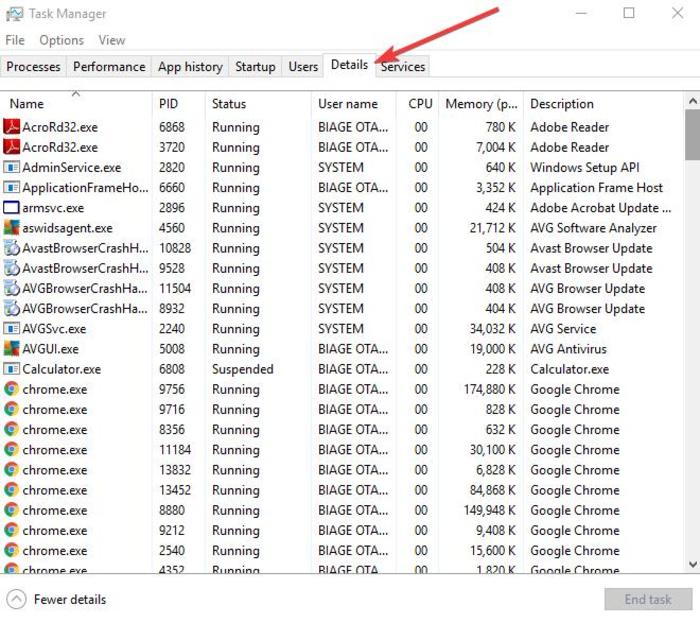Open the Options menu

[62, 40]
